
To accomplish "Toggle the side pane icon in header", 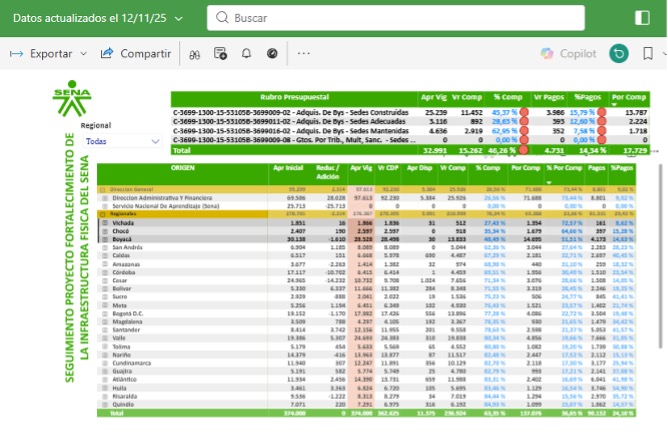I will [643, 18].
